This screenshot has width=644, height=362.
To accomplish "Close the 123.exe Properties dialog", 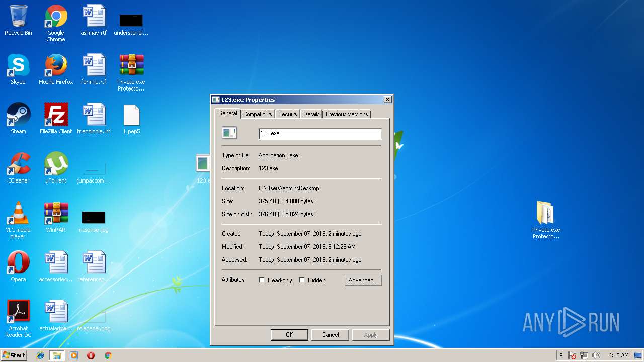I will pyautogui.click(x=387, y=100).
